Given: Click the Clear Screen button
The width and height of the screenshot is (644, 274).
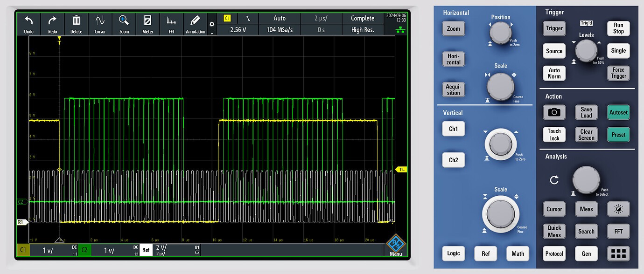Looking at the screenshot, I should (x=586, y=135).
